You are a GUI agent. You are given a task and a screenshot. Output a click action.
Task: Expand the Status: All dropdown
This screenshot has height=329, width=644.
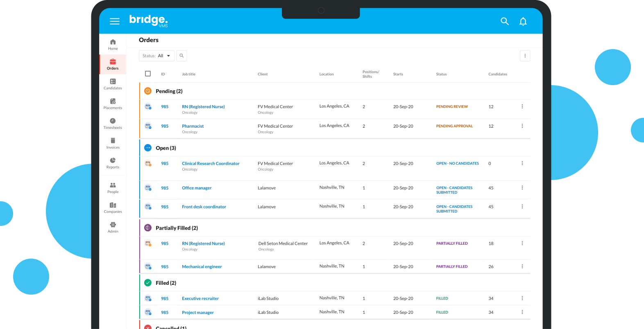click(156, 56)
